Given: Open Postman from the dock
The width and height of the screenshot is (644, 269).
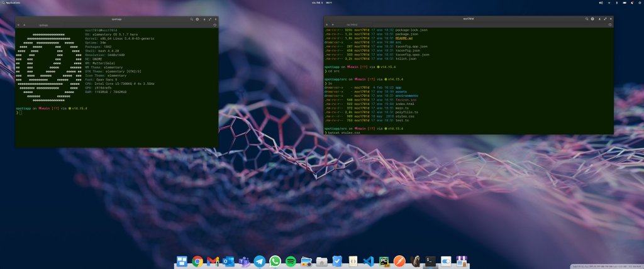Looking at the screenshot, I should [399, 260].
